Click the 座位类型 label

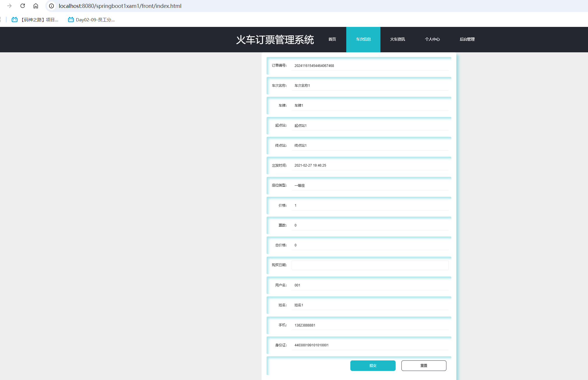(279, 185)
